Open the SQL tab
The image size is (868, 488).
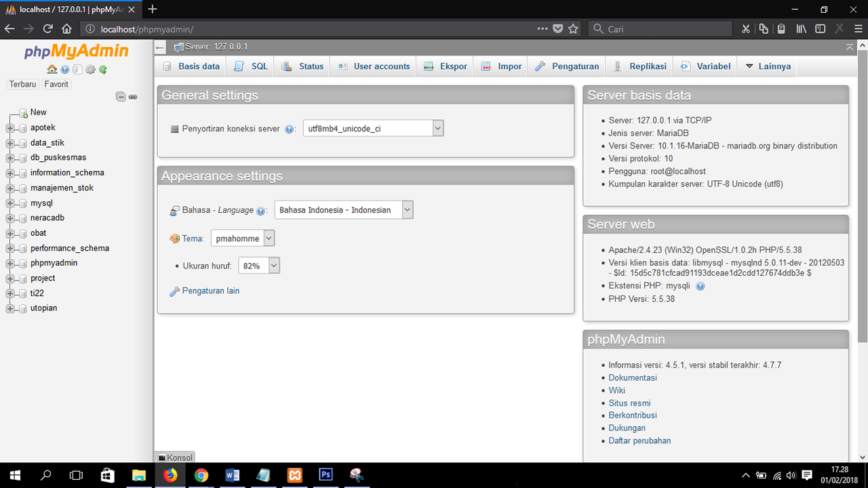tap(251, 66)
